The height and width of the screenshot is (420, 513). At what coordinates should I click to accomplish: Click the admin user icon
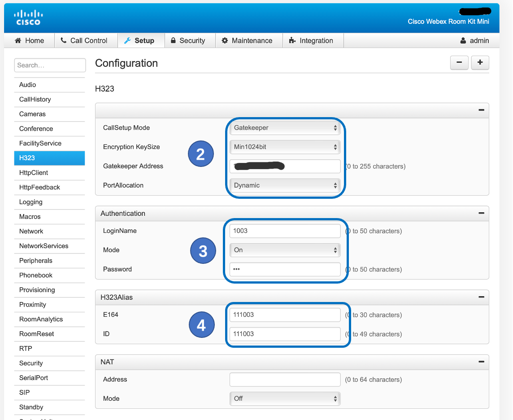[x=463, y=40]
